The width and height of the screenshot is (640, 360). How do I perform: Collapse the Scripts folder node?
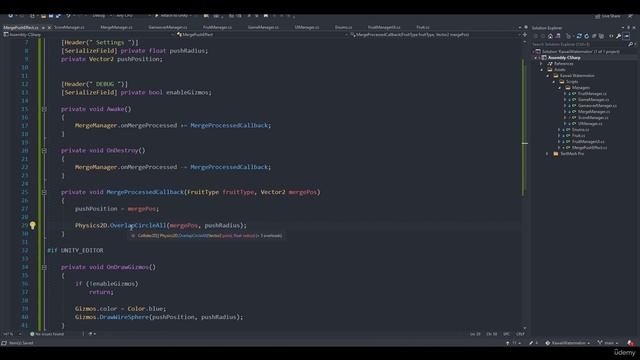(x=554, y=82)
